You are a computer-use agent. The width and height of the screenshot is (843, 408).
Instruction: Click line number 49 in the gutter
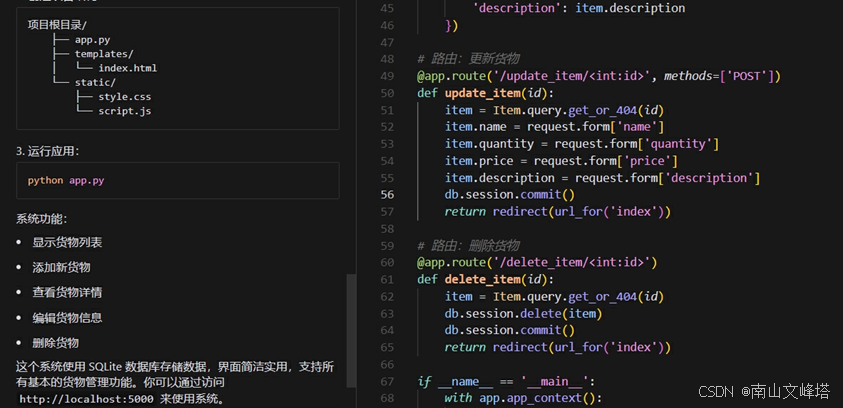[387, 76]
